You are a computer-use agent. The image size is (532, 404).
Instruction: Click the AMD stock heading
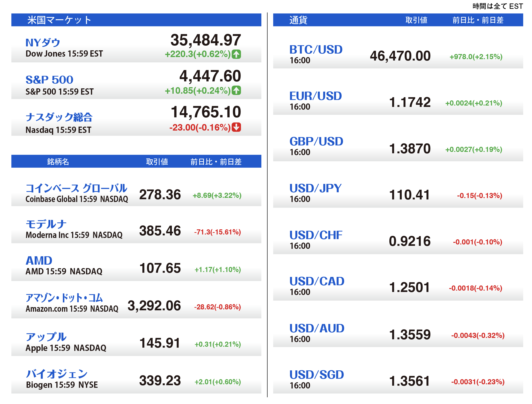[39, 261]
